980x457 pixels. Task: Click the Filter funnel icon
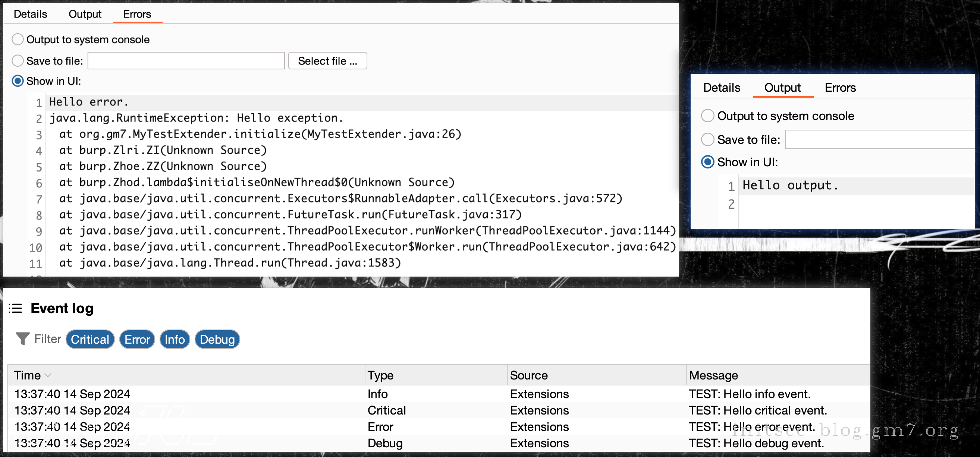tap(22, 339)
